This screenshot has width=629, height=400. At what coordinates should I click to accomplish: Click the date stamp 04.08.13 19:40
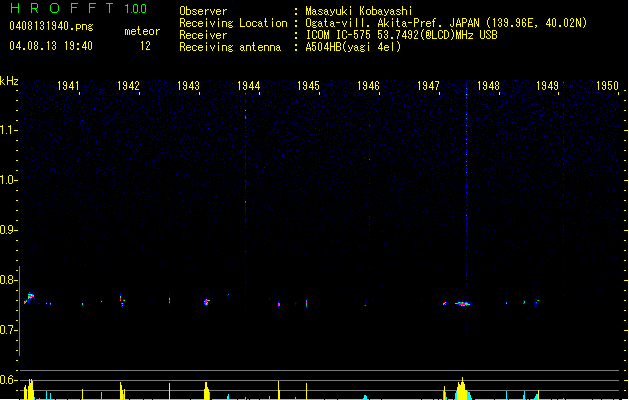(x=51, y=46)
